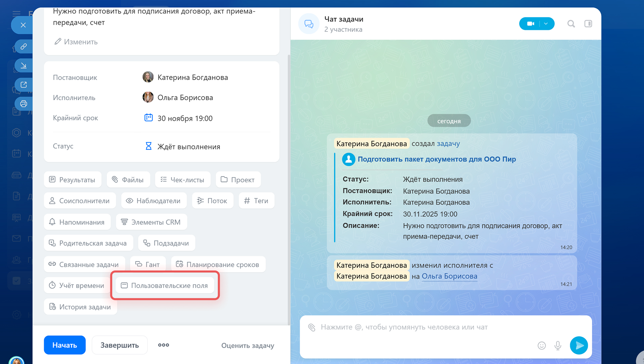Open the Пользовательские поля section
The height and width of the screenshot is (364, 644).
click(x=165, y=286)
